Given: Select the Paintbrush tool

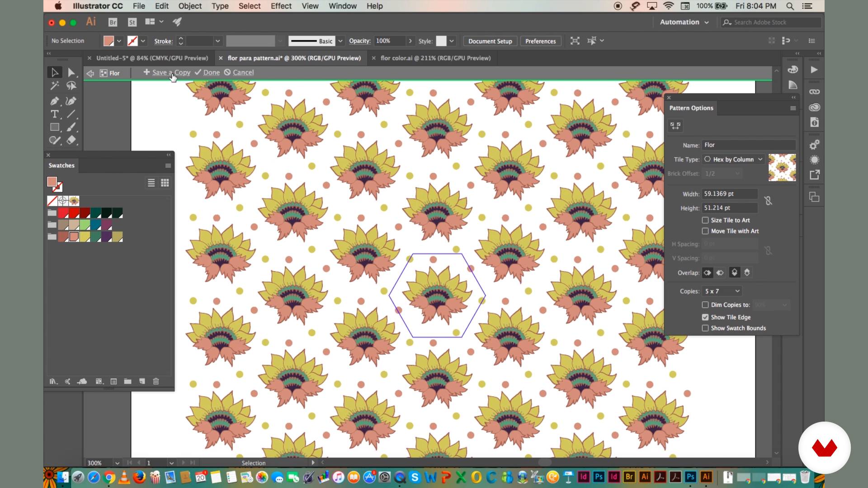Looking at the screenshot, I should 71,127.
